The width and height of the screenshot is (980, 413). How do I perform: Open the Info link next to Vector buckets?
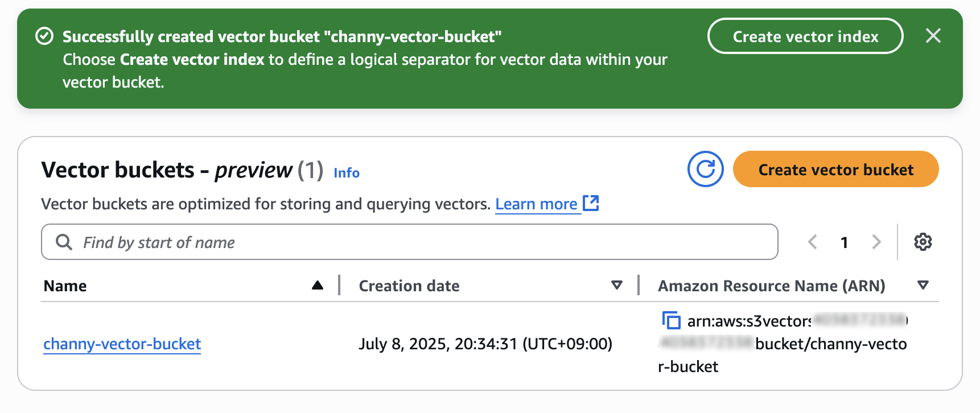click(x=347, y=172)
